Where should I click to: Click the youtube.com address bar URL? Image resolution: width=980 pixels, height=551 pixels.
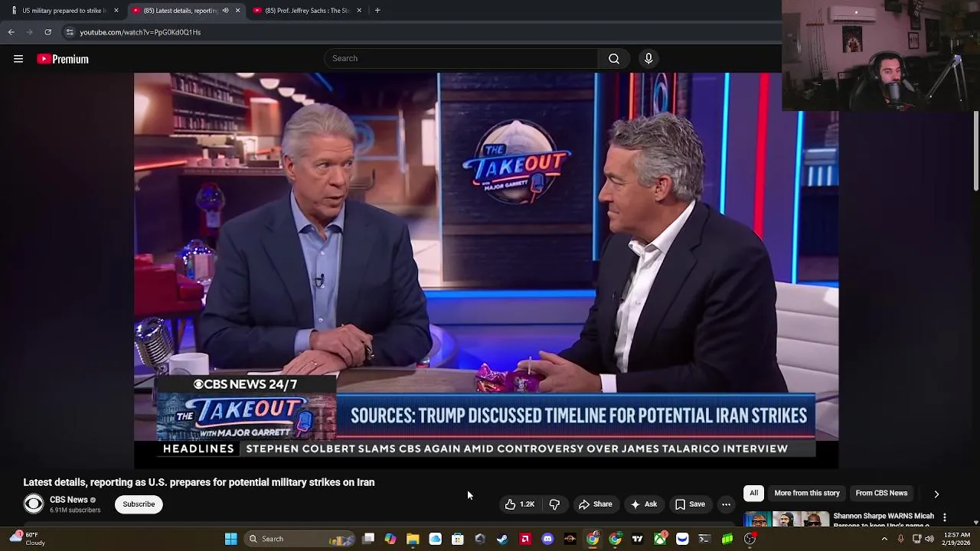click(140, 32)
